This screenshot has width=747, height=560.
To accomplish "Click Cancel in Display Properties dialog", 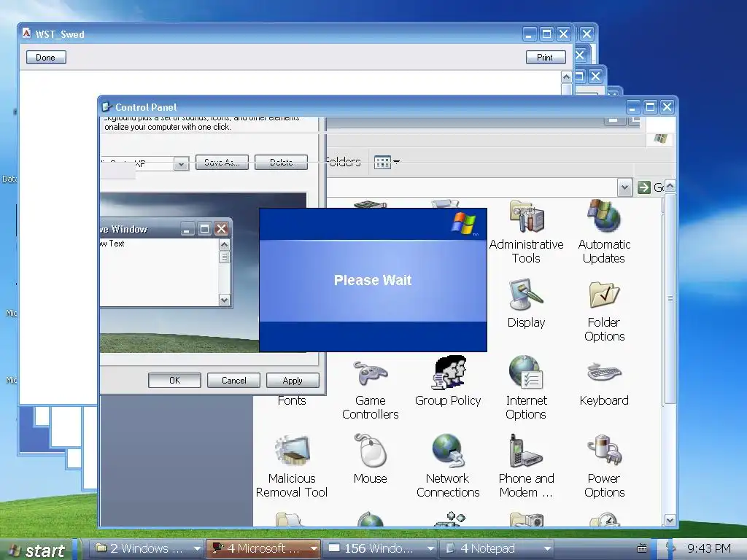I will tap(233, 381).
